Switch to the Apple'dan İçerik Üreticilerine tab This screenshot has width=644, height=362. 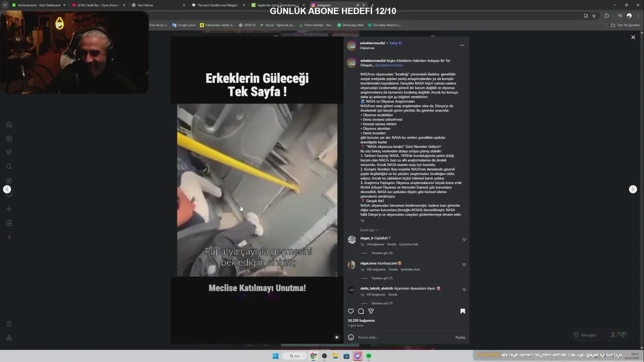pyautogui.click(x=278, y=5)
